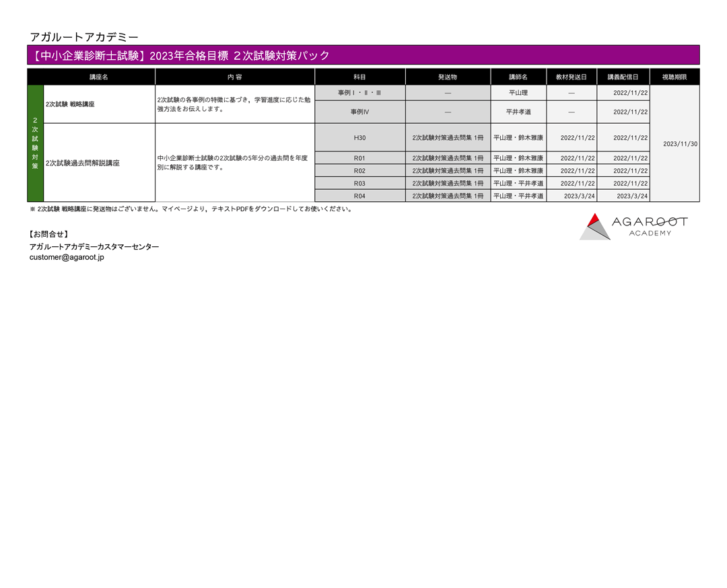Click the 平井孝道 instructor cell

pyautogui.click(x=518, y=112)
